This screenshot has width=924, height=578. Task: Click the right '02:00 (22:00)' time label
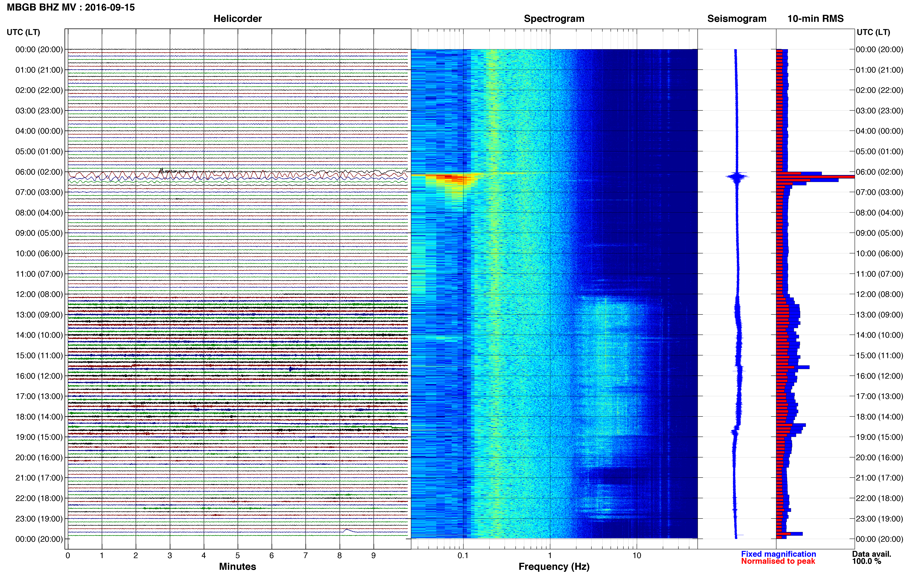tap(879, 90)
